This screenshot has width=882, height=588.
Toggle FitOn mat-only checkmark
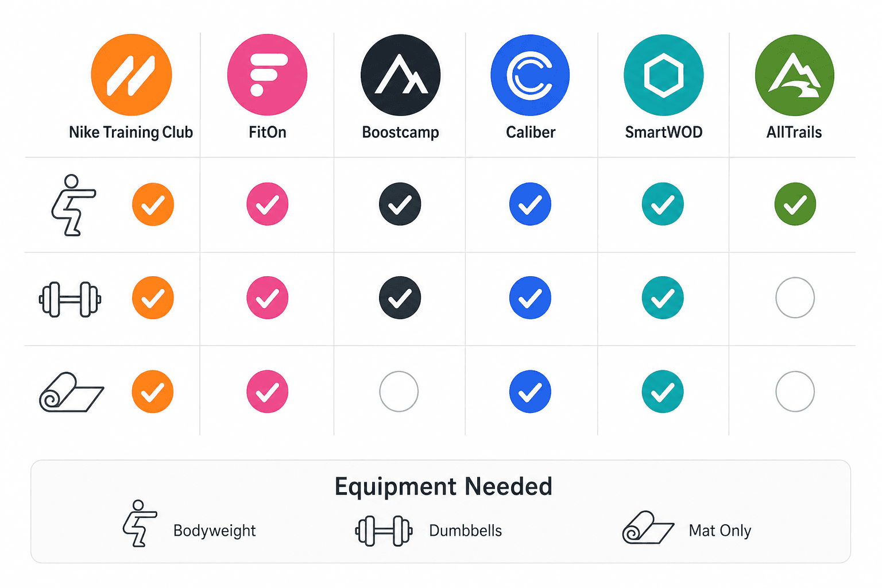[x=267, y=392]
